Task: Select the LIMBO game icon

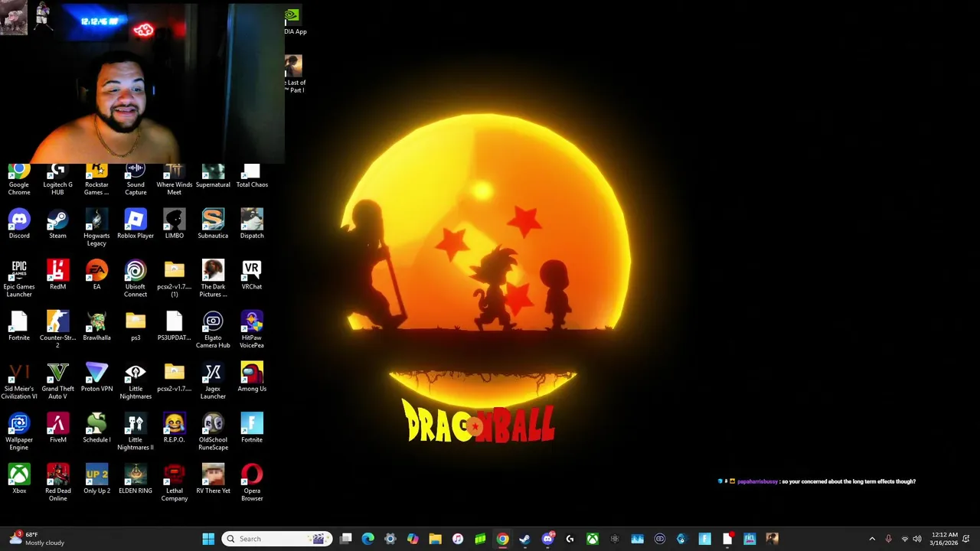Action: (x=175, y=224)
